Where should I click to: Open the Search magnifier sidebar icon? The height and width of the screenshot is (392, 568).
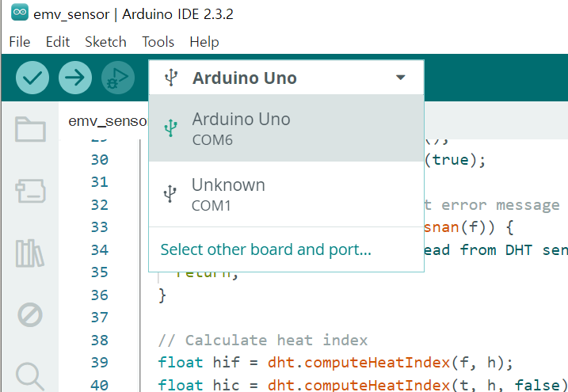[30, 376]
